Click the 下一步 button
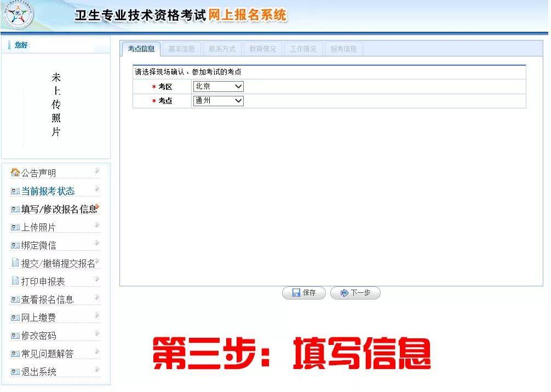 pos(355,293)
